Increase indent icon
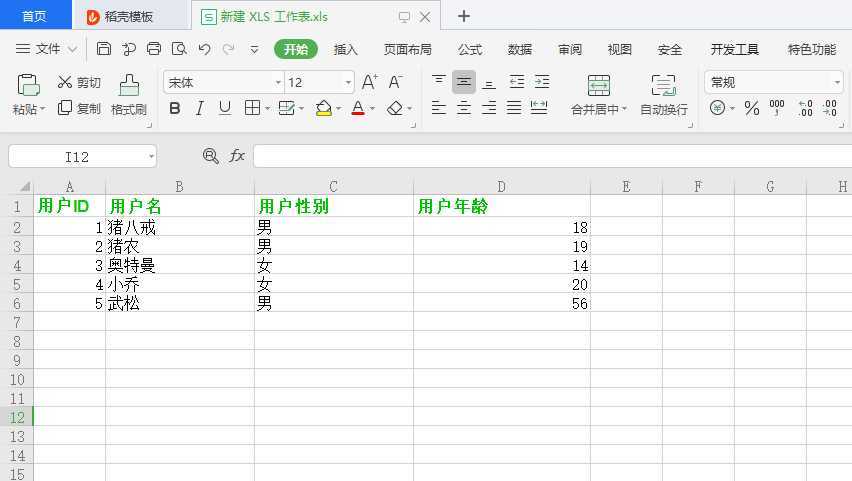This screenshot has width=852, height=481. tap(542, 82)
